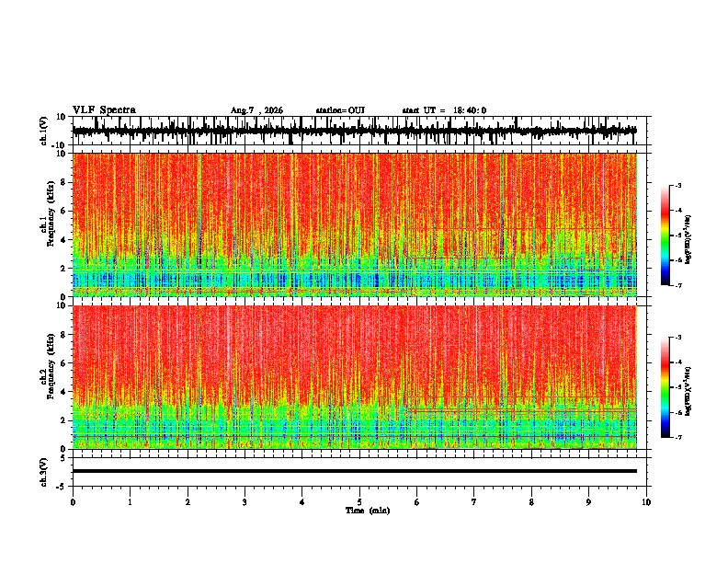Click time axis tick label "3"
Viewport: 728px width, 563px height.
click(x=245, y=502)
